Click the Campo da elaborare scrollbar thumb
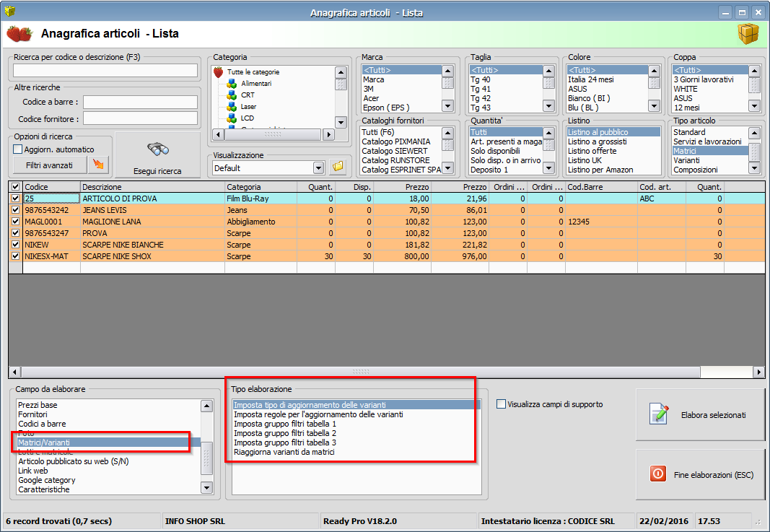Image resolution: width=770 pixels, height=532 pixels. (x=206, y=458)
